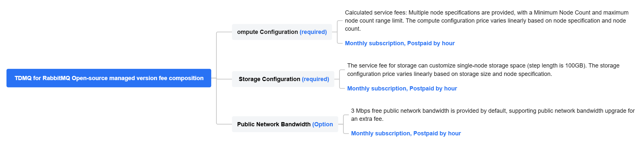644x146 pixels.
Task: Click the 'ompute Configuration' node
Action: point(267,32)
